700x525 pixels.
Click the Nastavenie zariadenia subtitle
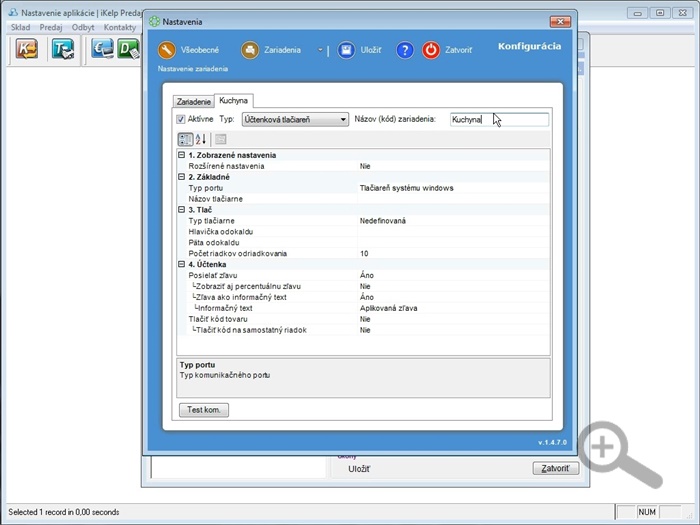193,69
